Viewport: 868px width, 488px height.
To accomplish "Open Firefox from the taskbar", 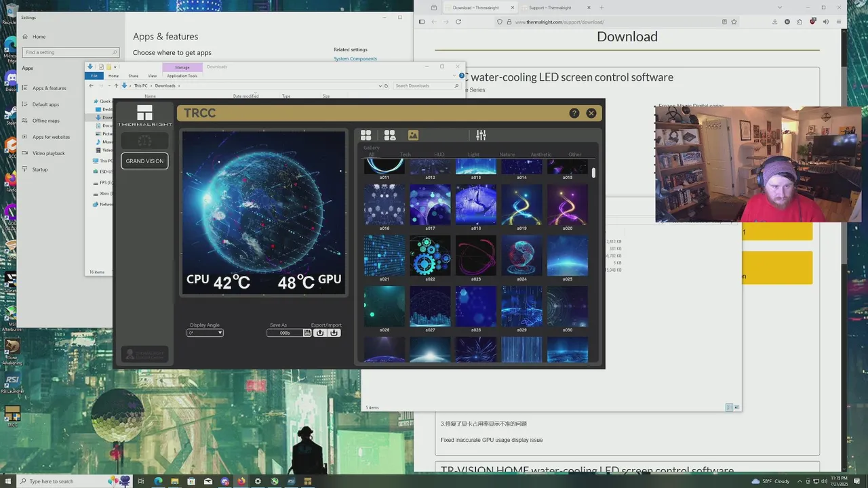I will pos(241,481).
